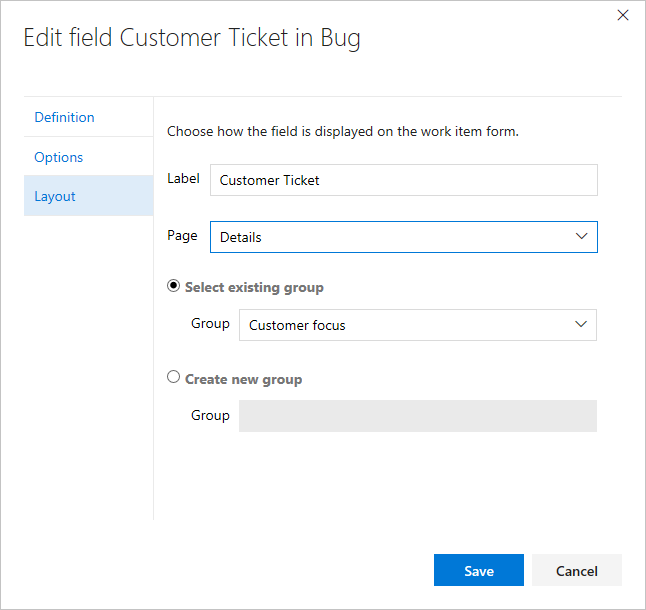Click the existing Group dropdown chevron arrow
Image resolution: width=646 pixels, height=610 pixels.
coord(580,325)
